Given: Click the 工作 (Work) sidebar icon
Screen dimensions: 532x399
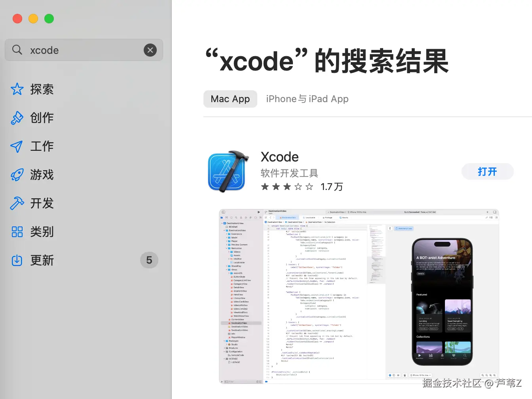Looking at the screenshot, I should tap(17, 146).
